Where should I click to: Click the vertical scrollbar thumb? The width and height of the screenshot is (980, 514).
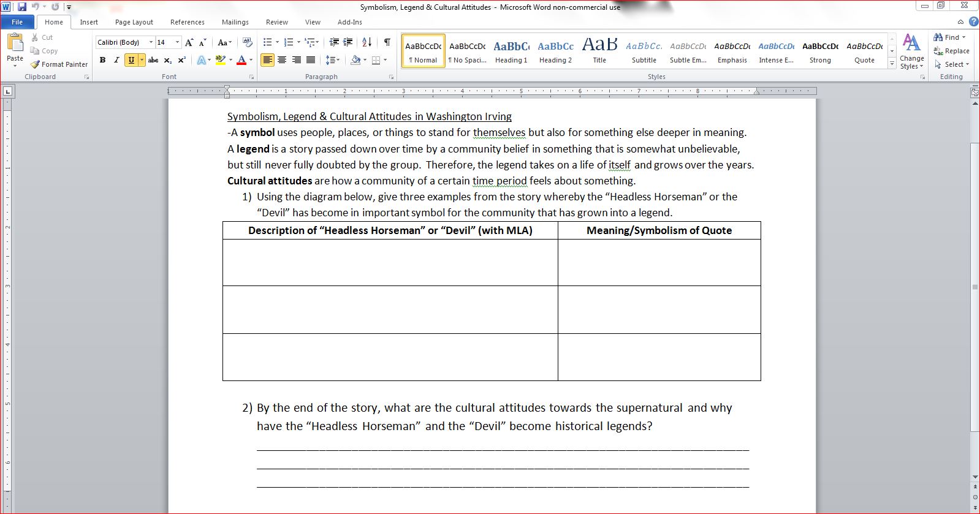(x=974, y=287)
